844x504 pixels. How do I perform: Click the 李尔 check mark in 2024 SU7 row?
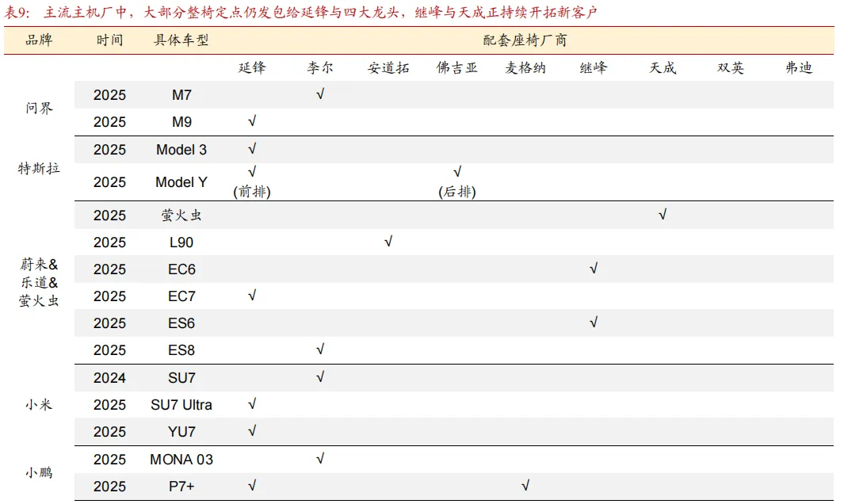[320, 377]
